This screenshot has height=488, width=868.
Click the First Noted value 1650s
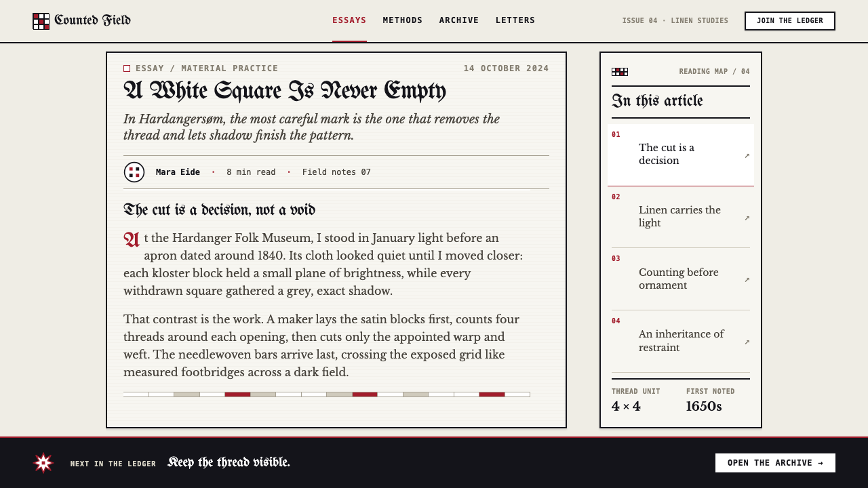(704, 407)
